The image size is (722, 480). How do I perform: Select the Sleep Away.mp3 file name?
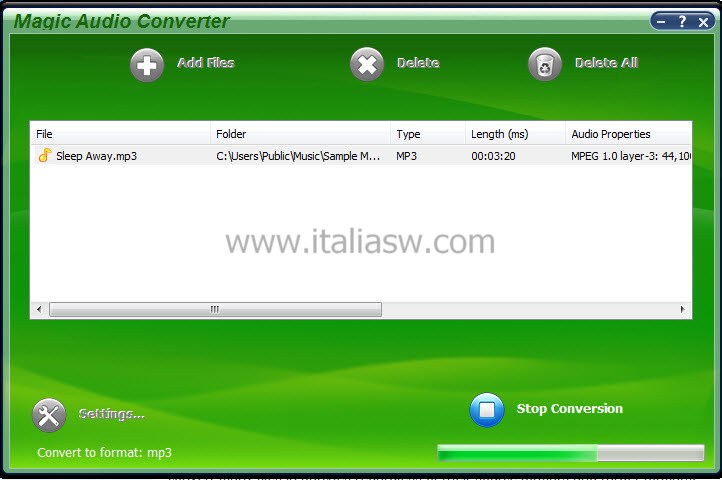point(97,156)
